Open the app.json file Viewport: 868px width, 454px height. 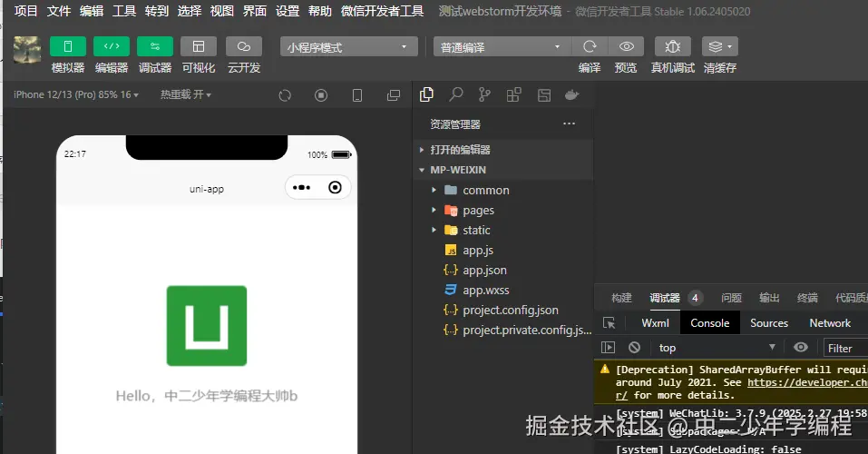(503, 270)
